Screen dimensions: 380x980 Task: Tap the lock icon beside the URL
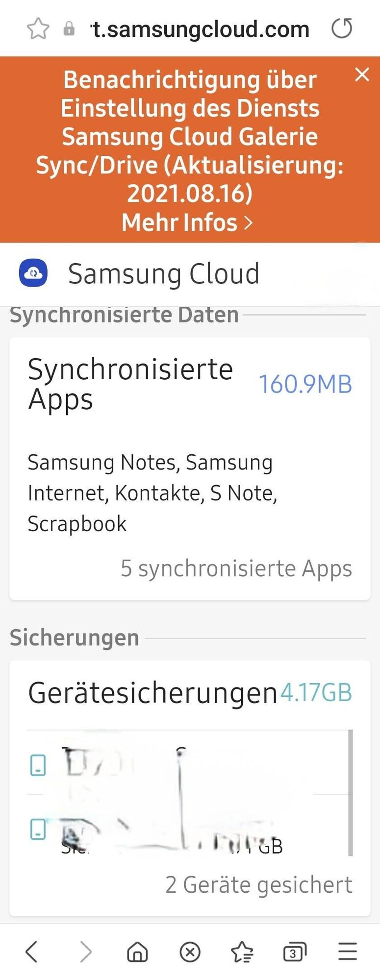pos(69,29)
